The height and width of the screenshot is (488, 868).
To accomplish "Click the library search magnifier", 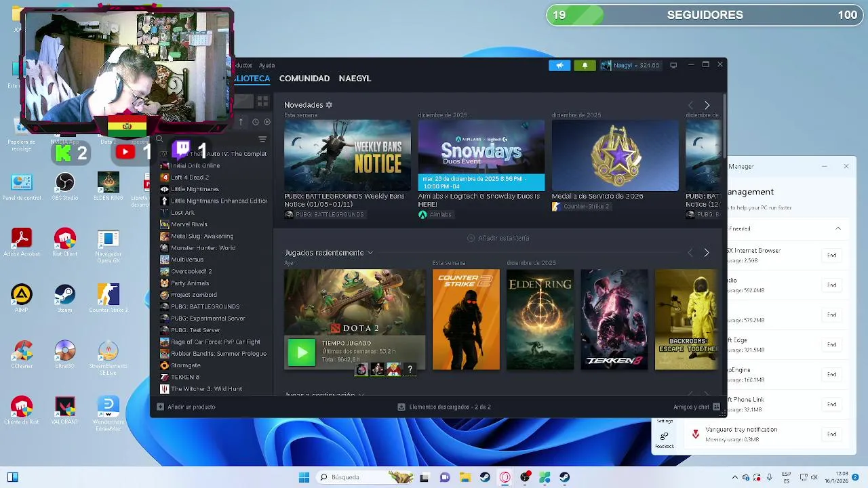I will [159, 139].
